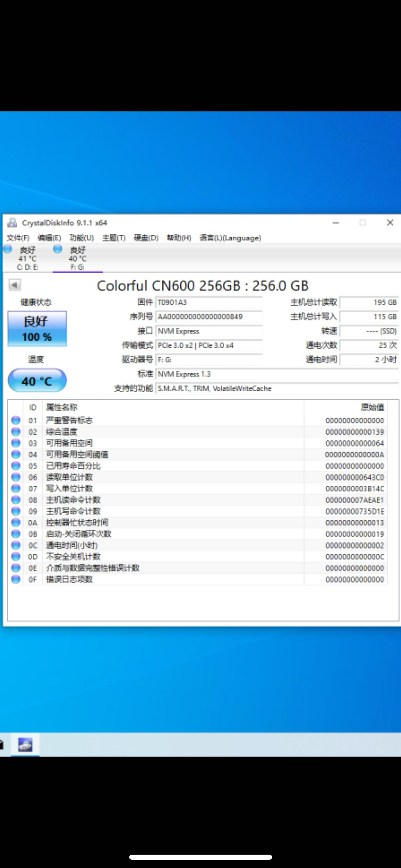Click raw value 000000000643C0
Screen dimensions: 401x868
tap(355, 477)
